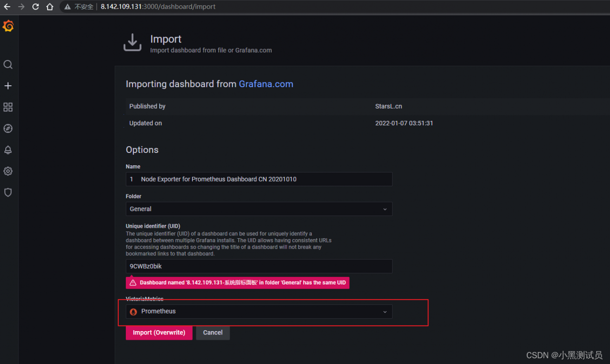Open the browser home page icon
Screen dimensions: 610x364
pyautogui.click(x=50, y=7)
